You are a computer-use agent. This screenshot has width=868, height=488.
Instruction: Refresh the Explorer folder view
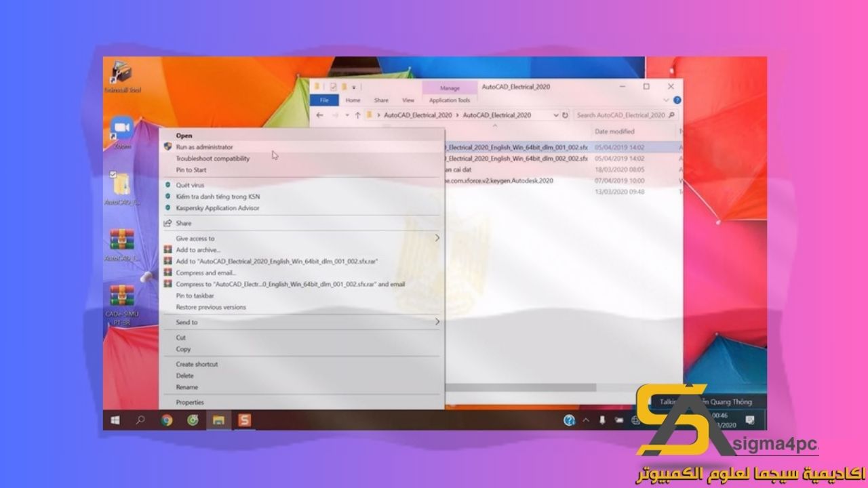coord(566,115)
